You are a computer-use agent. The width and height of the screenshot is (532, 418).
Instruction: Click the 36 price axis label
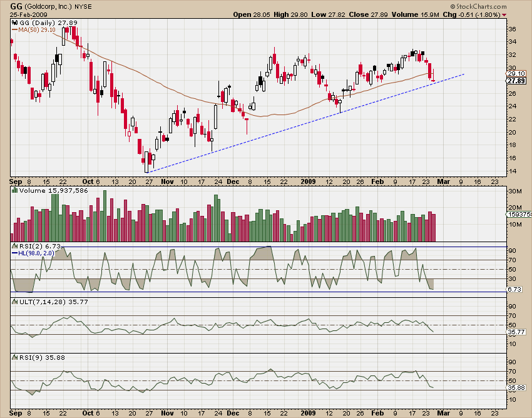(512, 29)
